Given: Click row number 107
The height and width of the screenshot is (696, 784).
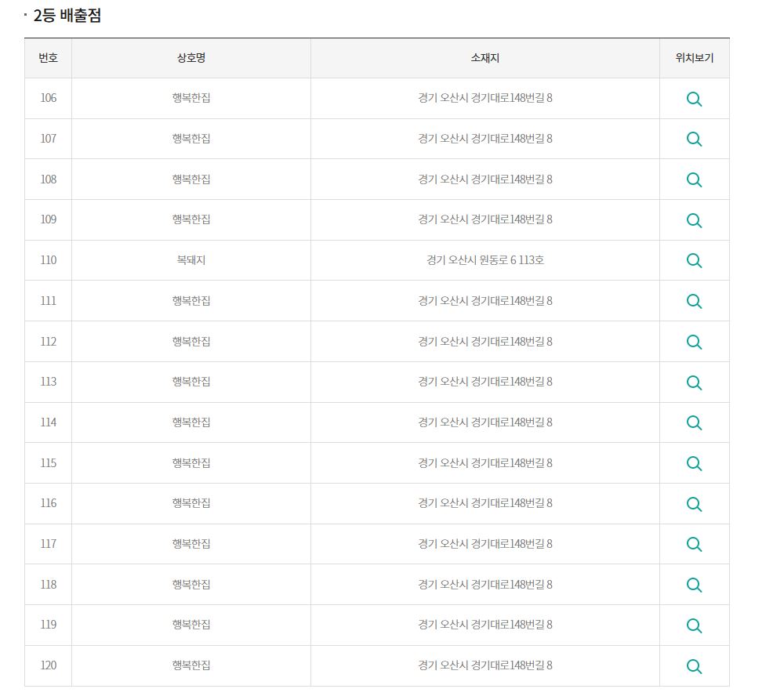Looking at the screenshot, I should [48, 139].
